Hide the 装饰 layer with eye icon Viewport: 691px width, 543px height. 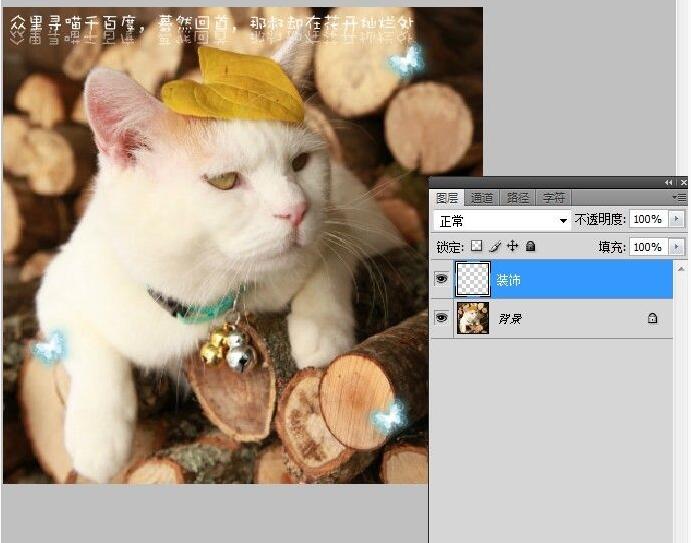(x=442, y=279)
